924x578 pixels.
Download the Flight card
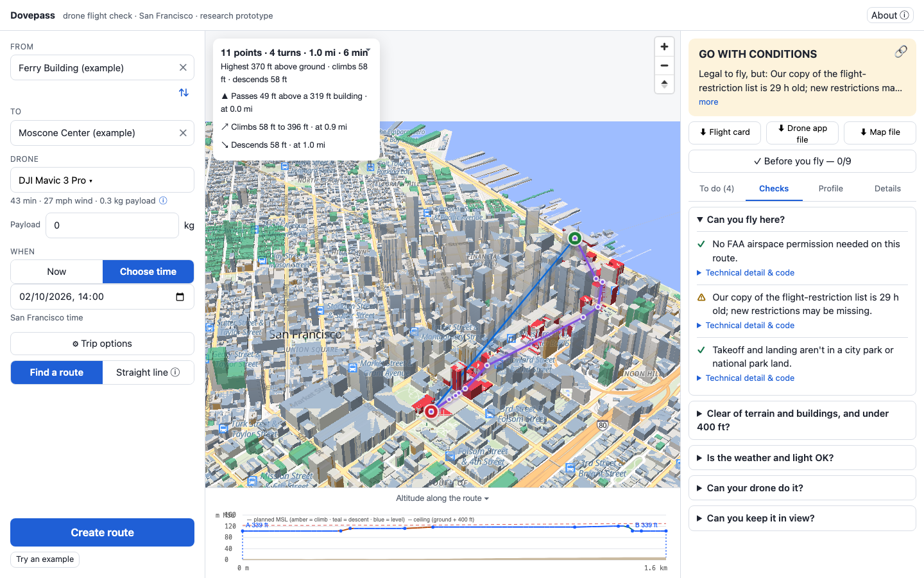point(725,132)
